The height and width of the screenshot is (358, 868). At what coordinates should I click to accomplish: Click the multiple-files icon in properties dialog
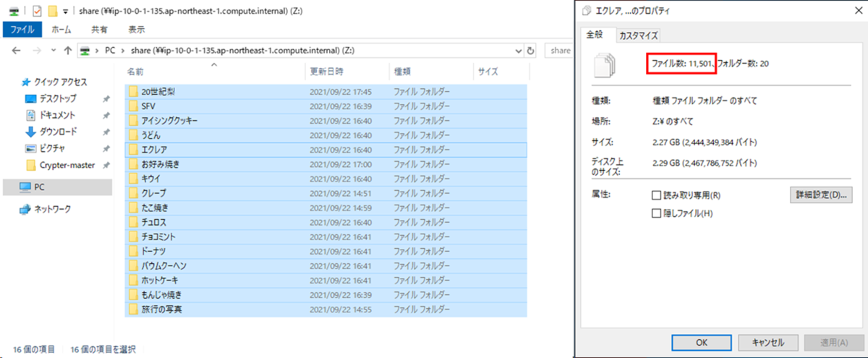(x=604, y=64)
